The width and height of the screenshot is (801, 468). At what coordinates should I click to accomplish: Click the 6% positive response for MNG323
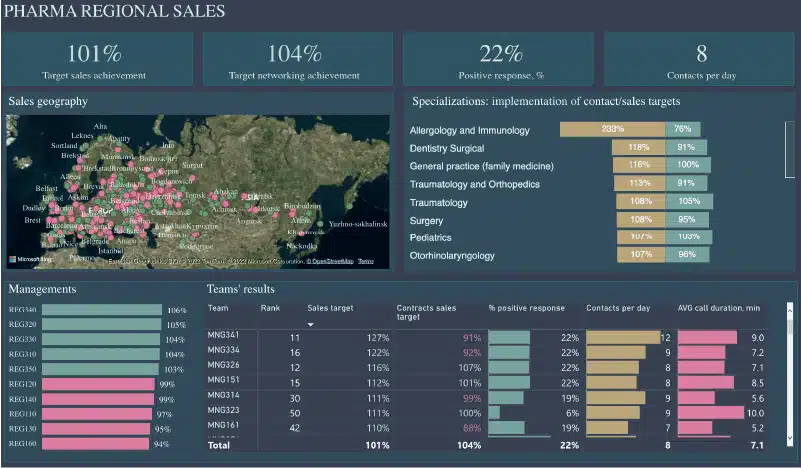pos(572,413)
